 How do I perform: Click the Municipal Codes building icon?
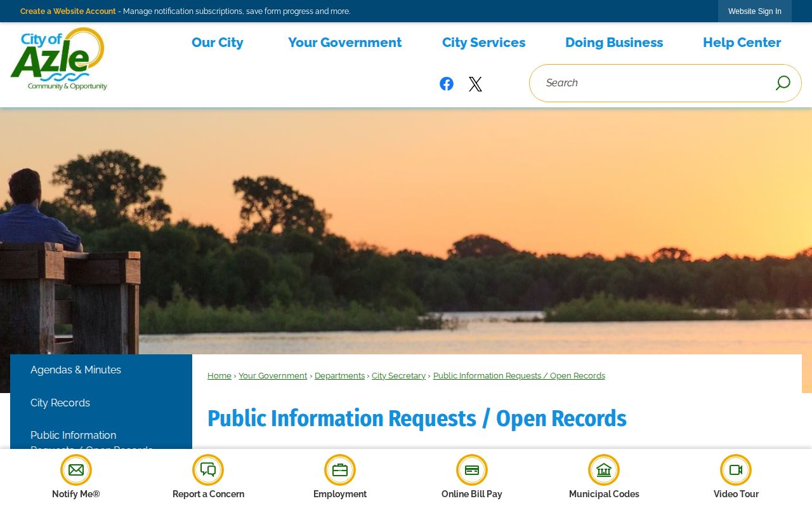click(604, 470)
